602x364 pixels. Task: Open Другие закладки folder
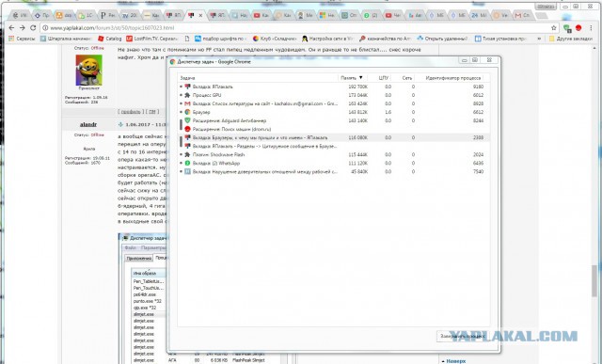tap(571, 39)
